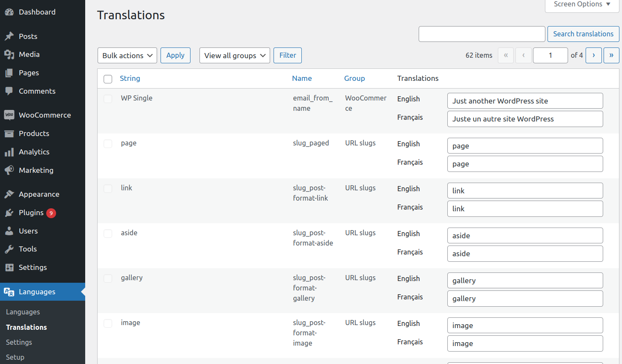Open the Languages submenu item
Viewport: 622px width, 364px height.
coord(23,312)
